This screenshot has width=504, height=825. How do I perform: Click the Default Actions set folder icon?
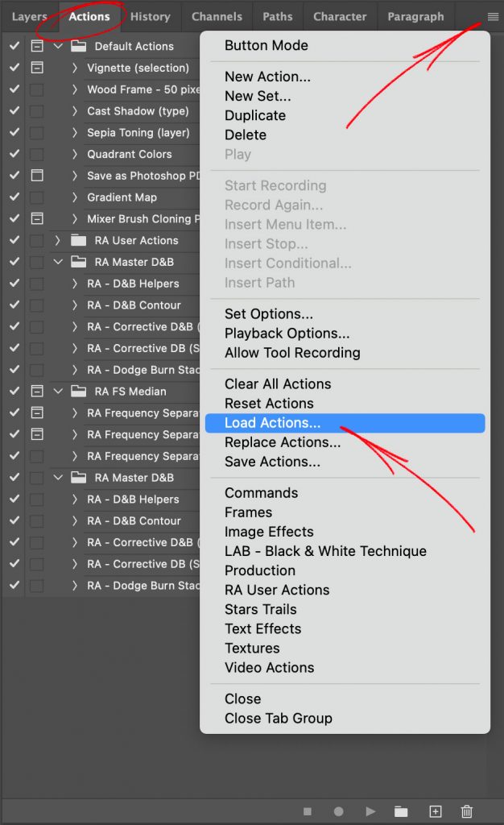pos(77,46)
